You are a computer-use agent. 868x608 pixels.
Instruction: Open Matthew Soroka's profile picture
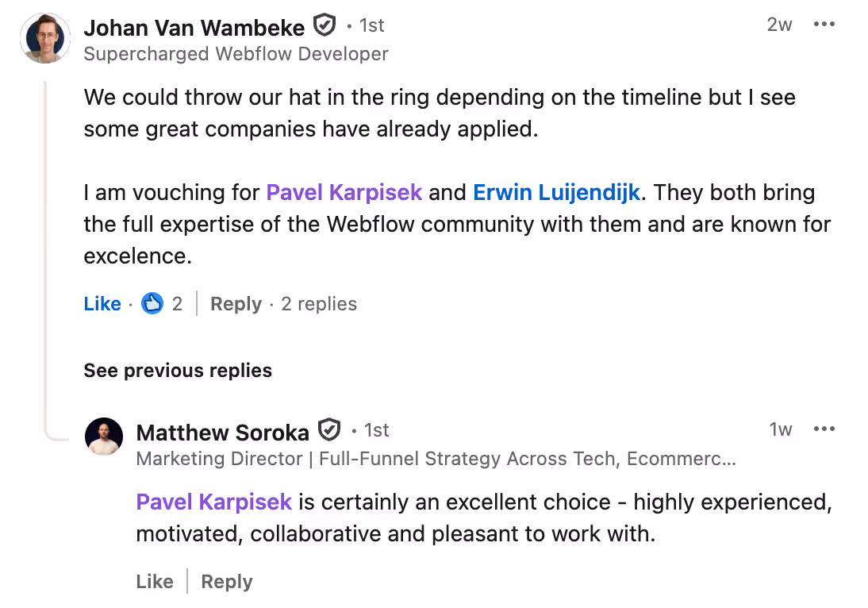point(104,436)
